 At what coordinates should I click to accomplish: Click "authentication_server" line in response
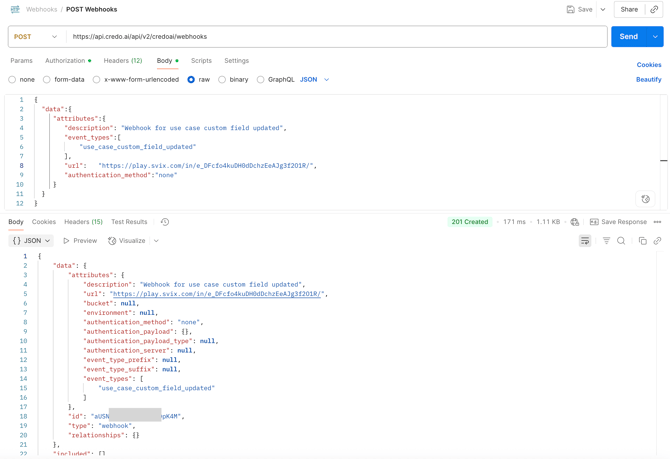[x=140, y=350]
